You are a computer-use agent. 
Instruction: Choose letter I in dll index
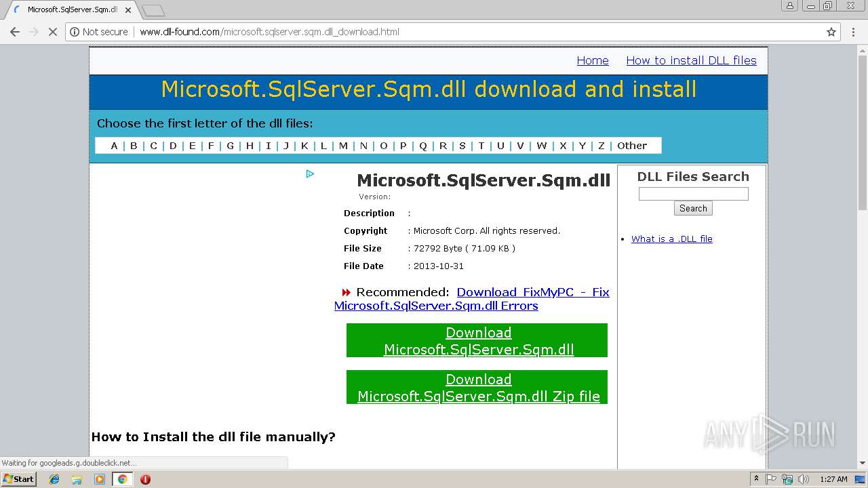[269, 146]
